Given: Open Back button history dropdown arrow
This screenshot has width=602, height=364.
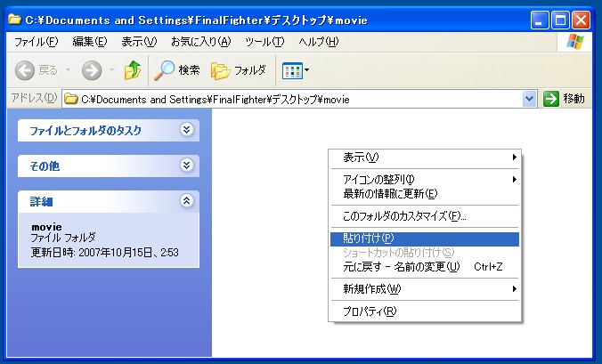Looking at the screenshot, I should pos(69,70).
